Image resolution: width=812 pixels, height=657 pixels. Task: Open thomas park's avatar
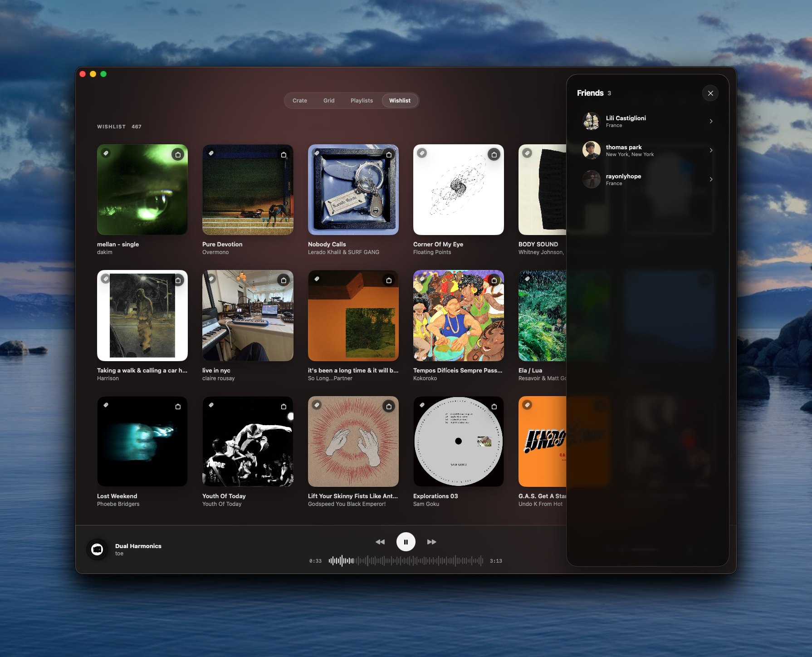tap(592, 150)
